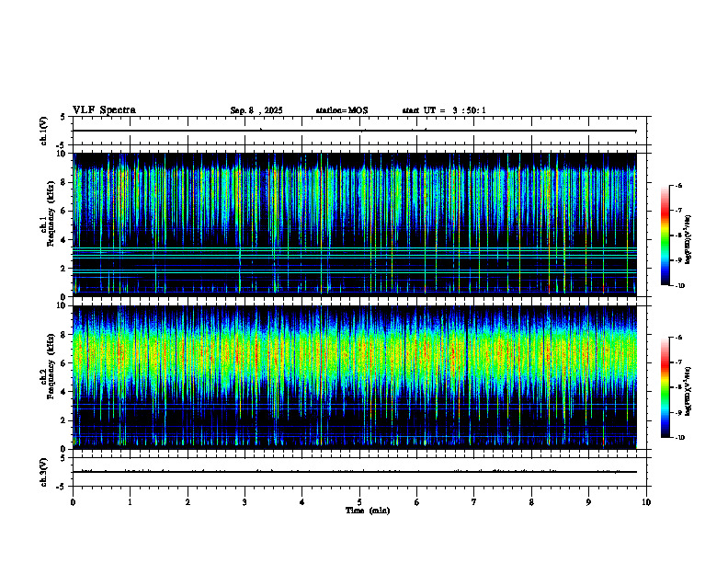The height and width of the screenshot is (563, 728).
Task: Select the ch.3(V) axis label
Action: (x=44, y=472)
